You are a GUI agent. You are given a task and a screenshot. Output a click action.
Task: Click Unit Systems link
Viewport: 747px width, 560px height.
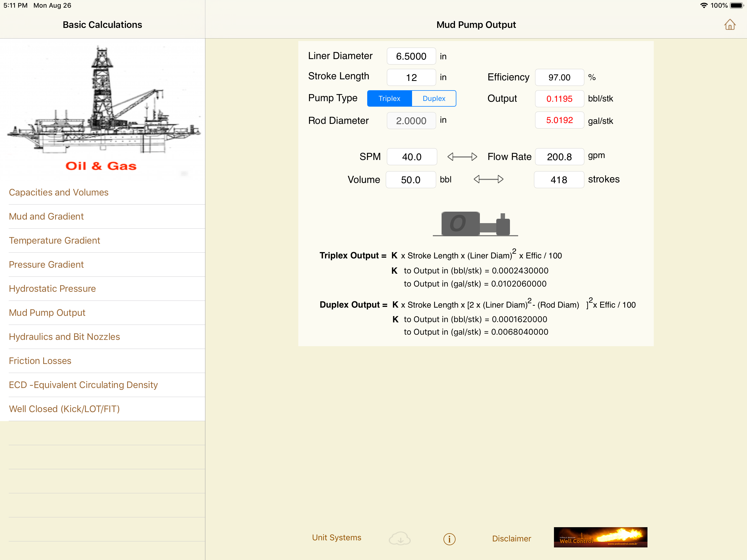[336, 537]
